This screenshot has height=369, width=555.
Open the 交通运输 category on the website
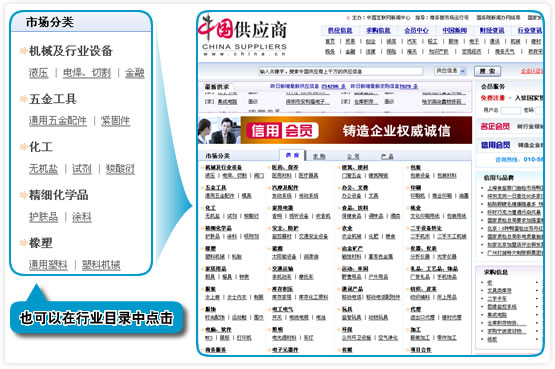click(x=282, y=269)
